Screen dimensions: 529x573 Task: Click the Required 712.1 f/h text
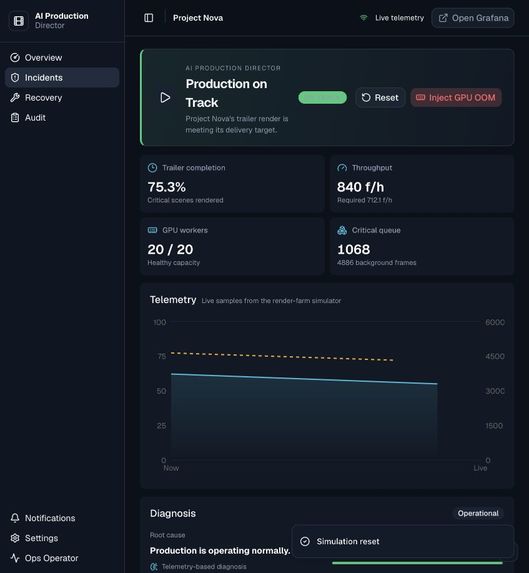[x=365, y=200]
